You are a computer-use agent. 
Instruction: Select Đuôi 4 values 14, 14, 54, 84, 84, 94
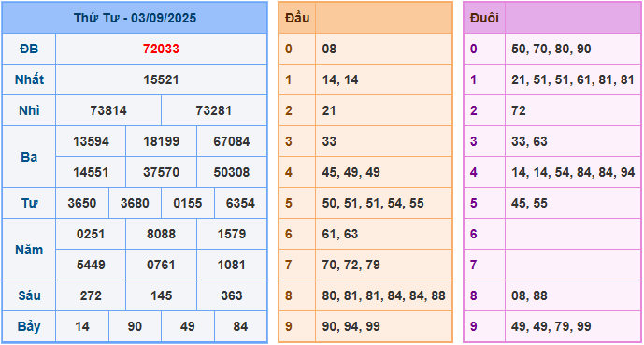tap(573, 172)
